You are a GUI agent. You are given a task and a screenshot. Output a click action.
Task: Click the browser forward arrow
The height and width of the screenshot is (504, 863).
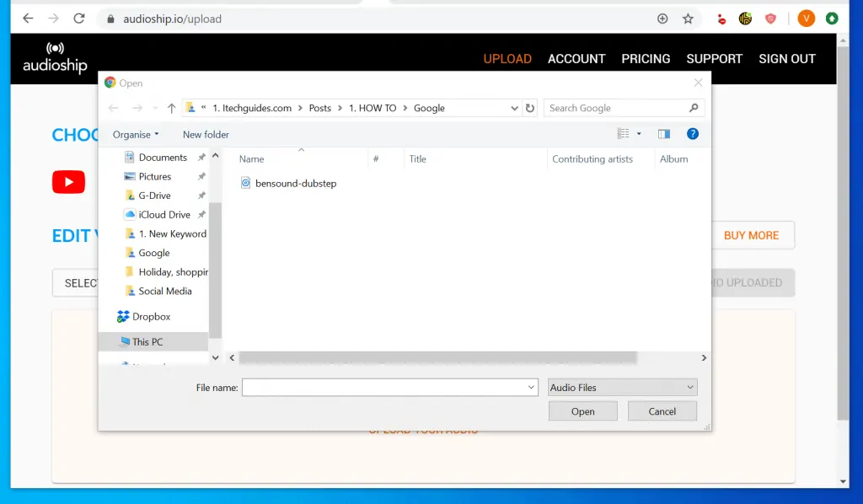click(x=53, y=19)
